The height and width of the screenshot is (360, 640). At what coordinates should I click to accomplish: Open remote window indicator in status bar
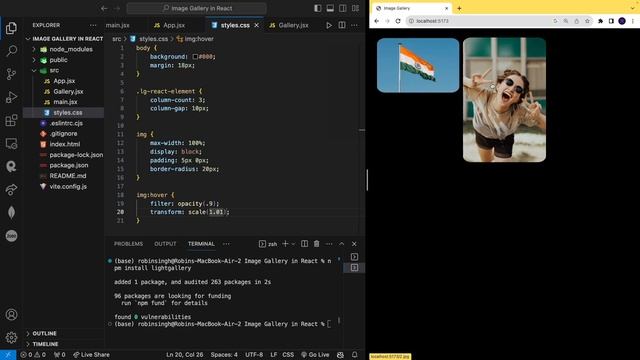[8, 355]
